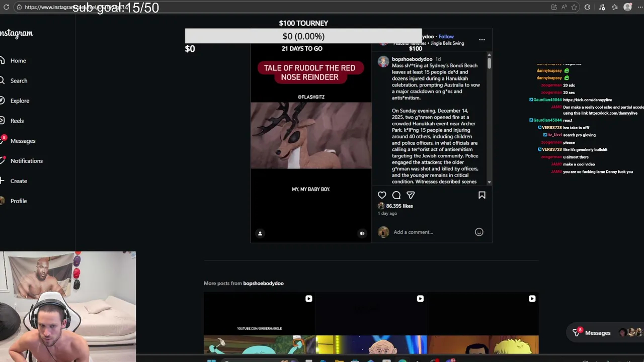Screen dimensions: 644x362
Task: Click the contact avatars on the Messages pill
Action: pos(631,332)
